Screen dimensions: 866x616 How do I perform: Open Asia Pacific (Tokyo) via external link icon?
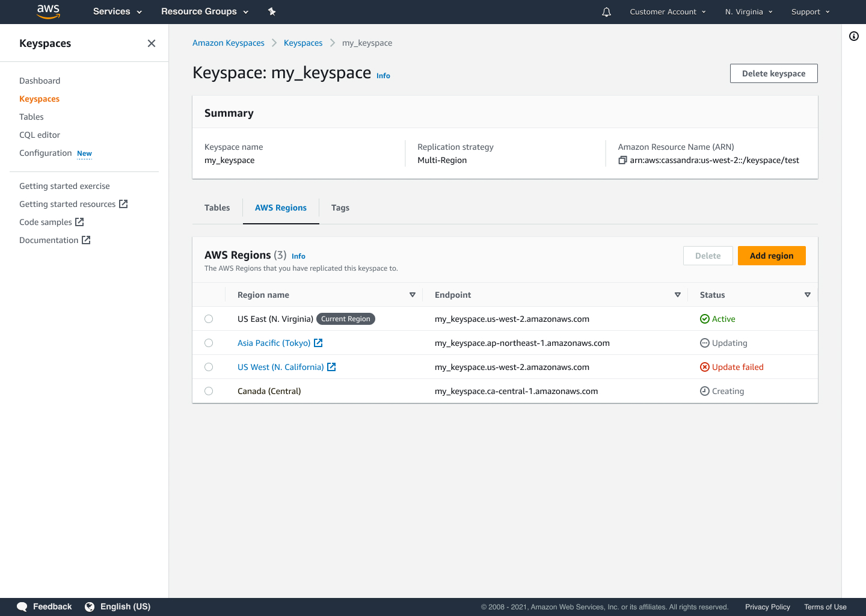[318, 342]
